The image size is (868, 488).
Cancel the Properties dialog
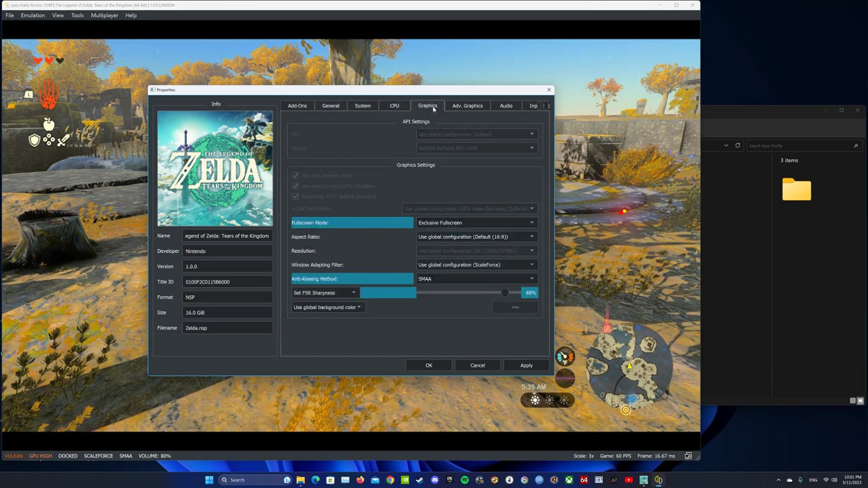point(477,365)
